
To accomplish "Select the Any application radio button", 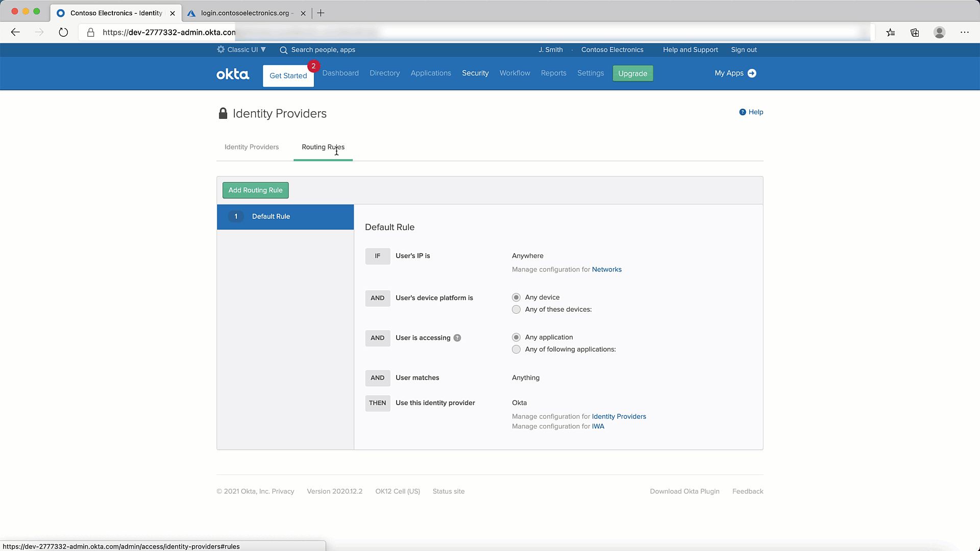I will coord(516,337).
